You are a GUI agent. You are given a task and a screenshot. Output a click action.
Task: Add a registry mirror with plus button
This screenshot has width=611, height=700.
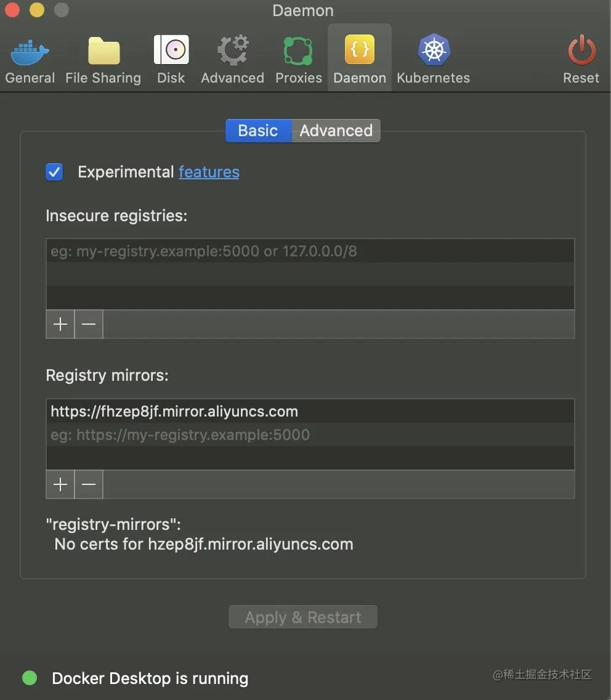[60, 484]
